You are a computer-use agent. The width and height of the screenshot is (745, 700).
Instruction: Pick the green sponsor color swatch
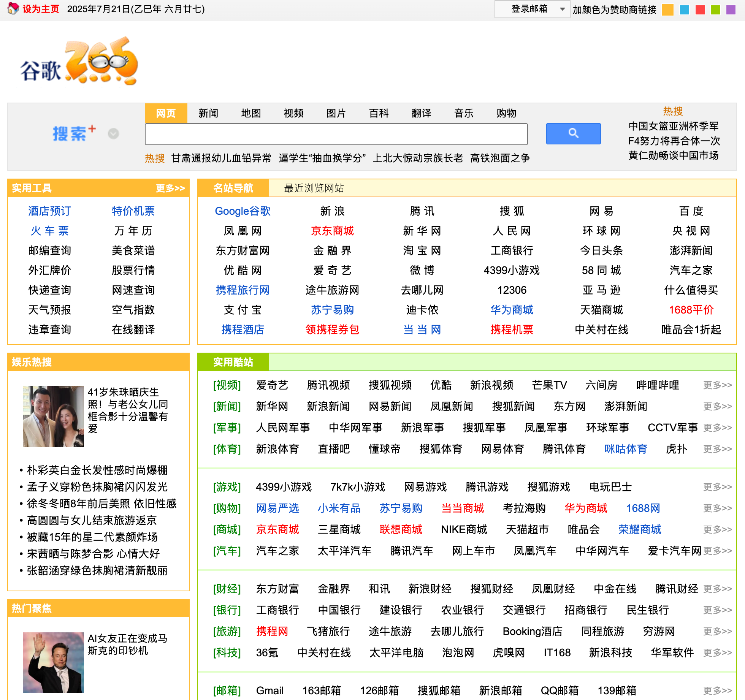click(x=715, y=10)
